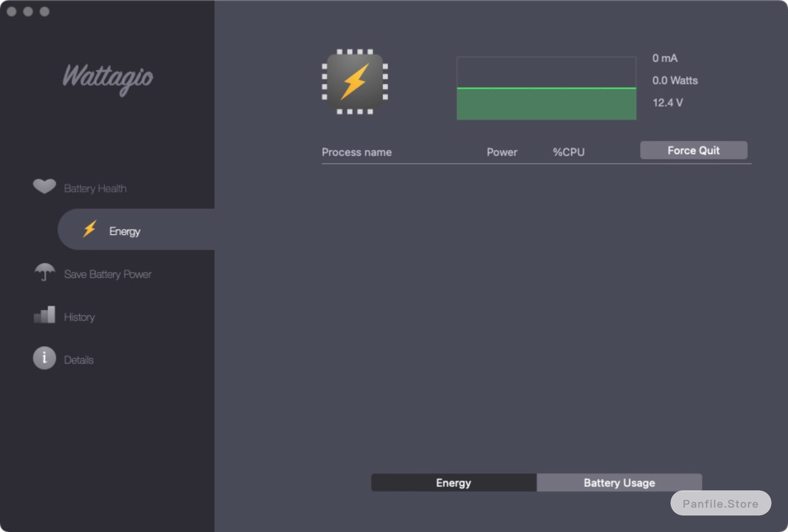Click the History bar chart icon
Viewport: 788px width, 532px height.
[44, 315]
